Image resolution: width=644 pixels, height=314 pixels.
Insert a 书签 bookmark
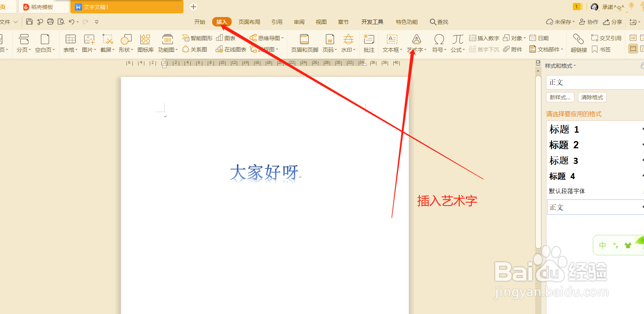(x=601, y=49)
